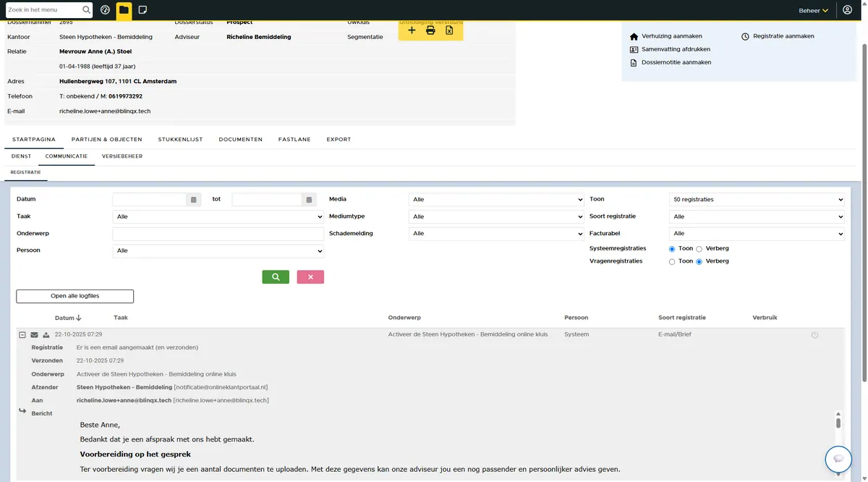Click the 'Open alle logfiles' button
Image resolution: width=868 pixels, height=482 pixels.
(x=75, y=296)
